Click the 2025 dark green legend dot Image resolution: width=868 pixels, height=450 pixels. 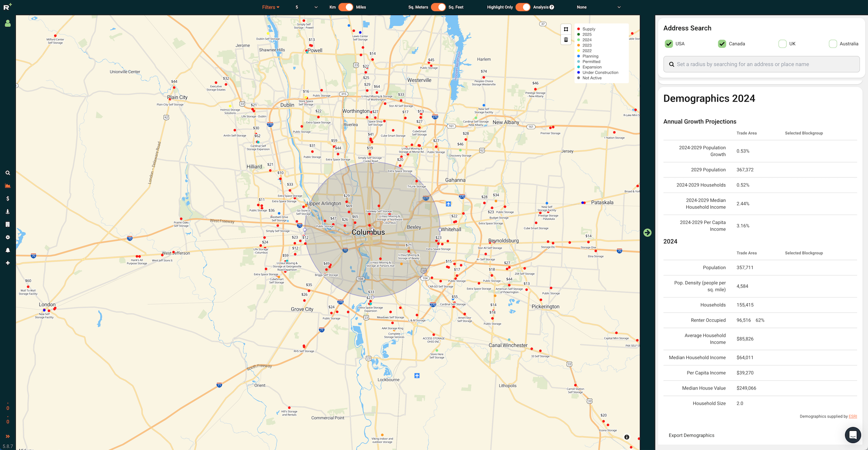point(578,35)
